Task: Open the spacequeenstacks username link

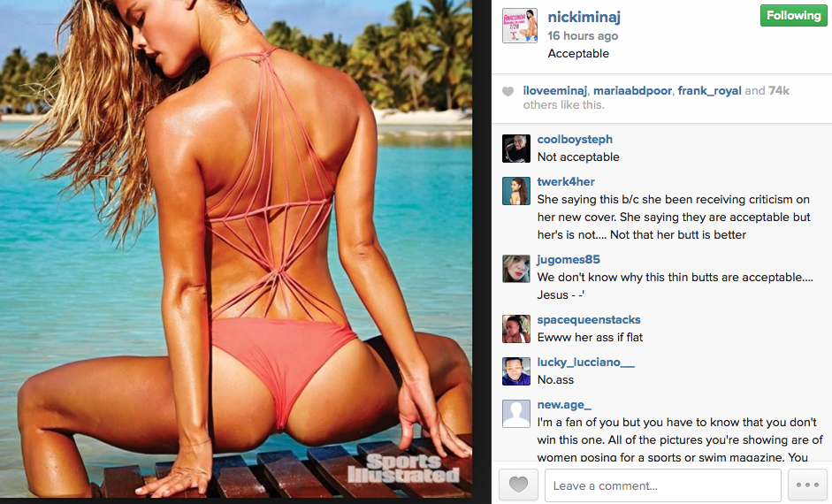Action: [x=589, y=320]
